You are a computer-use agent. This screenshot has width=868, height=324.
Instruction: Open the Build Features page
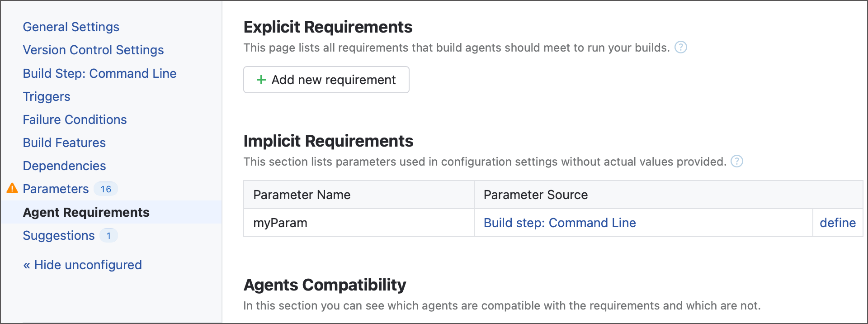click(64, 143)
